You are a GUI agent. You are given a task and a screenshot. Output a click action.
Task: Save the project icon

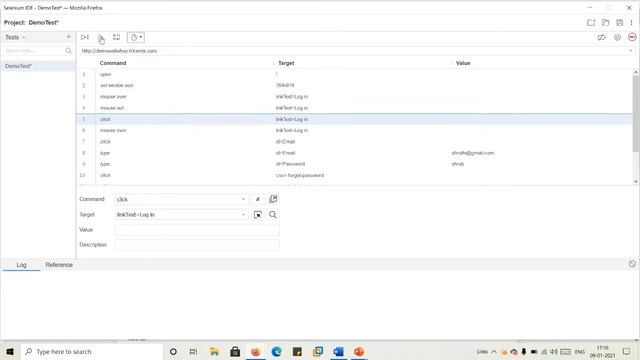(620, 22)
